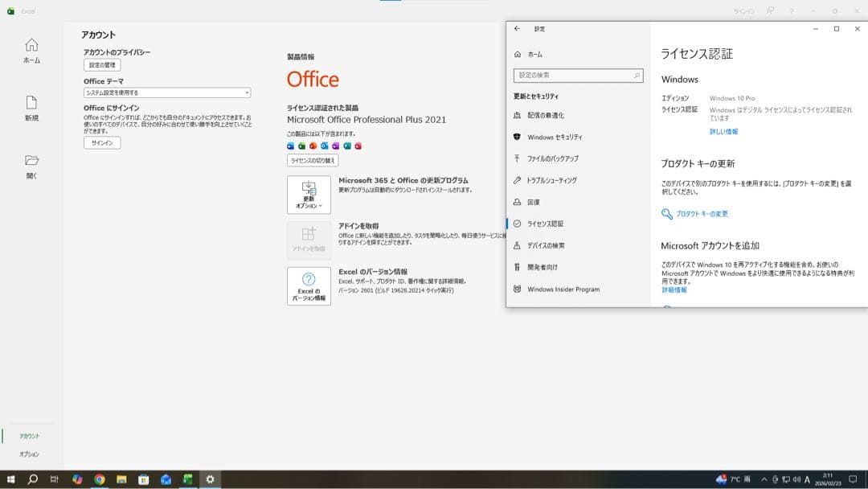Screen dimensions: 868x489
Task: Open the プロダクト キーの変更 link
Action: tap(701, 214)
